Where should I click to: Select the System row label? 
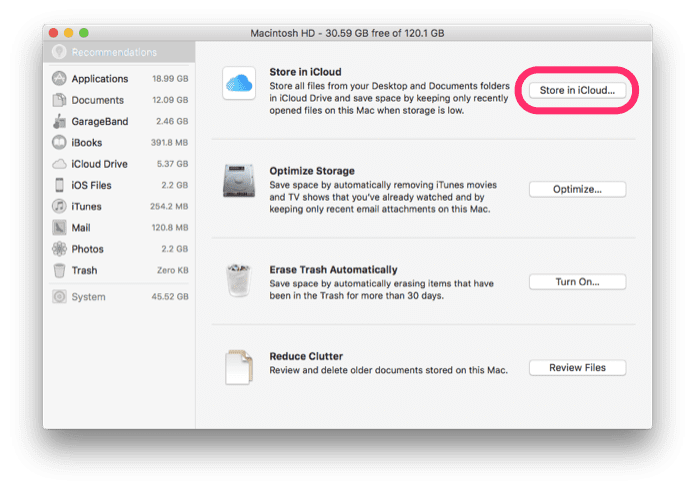89,297
